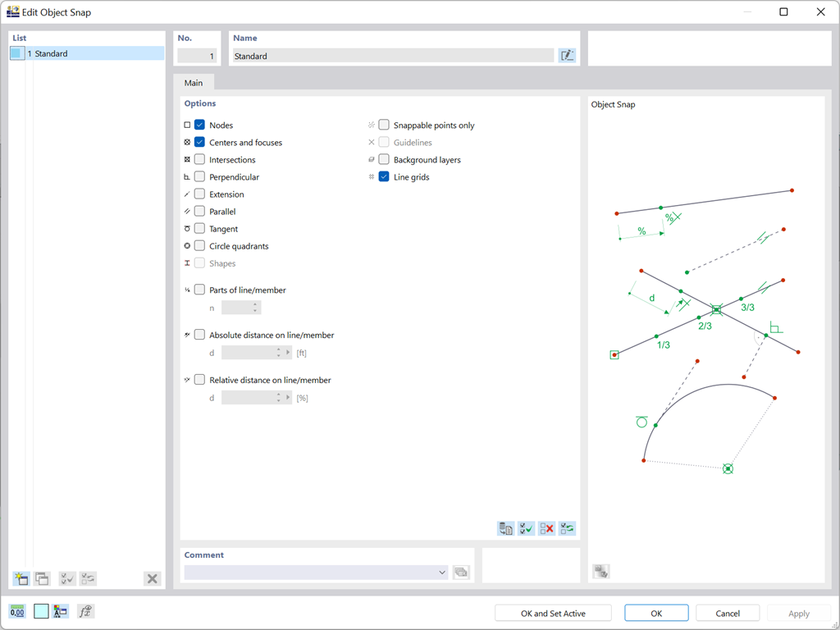The width and height of the screenshot is (840, 630).
Task: Click the display properties icon in bottom bar
Action: [x=61, y=611]
